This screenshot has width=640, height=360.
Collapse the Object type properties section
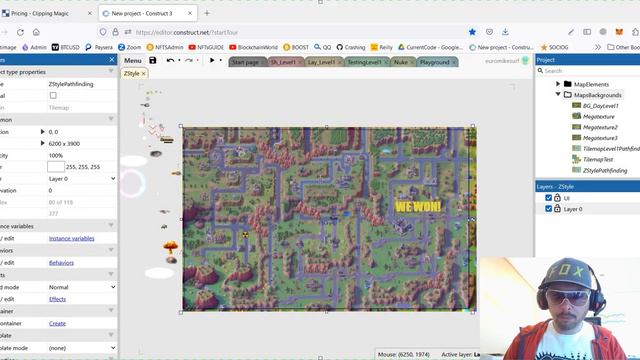pos(111,72)
